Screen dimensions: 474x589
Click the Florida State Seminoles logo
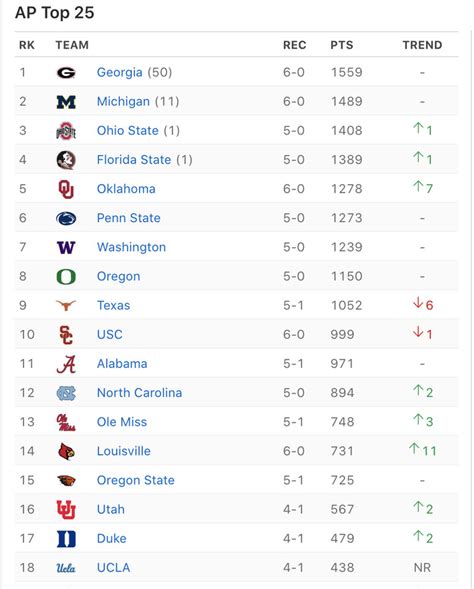click(x=66, y=160)
